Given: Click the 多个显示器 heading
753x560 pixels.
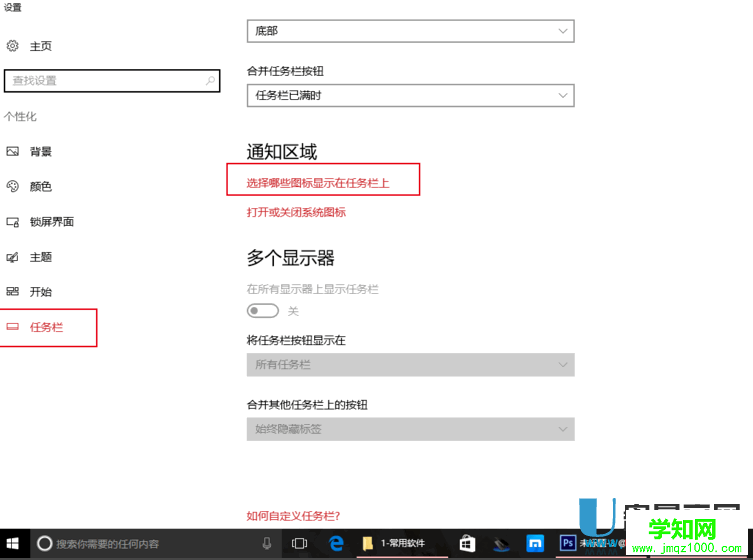Looking at the screenshot, I should click(x=291, y=258).
